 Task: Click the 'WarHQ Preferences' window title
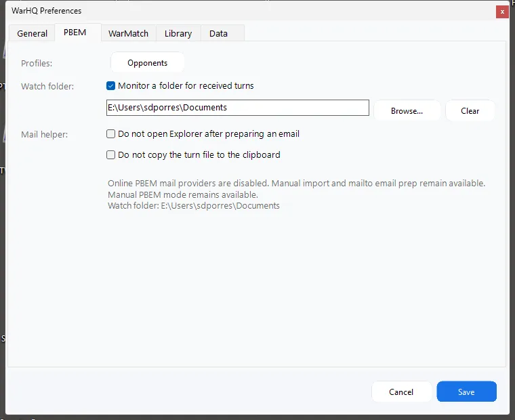[46, 11]
